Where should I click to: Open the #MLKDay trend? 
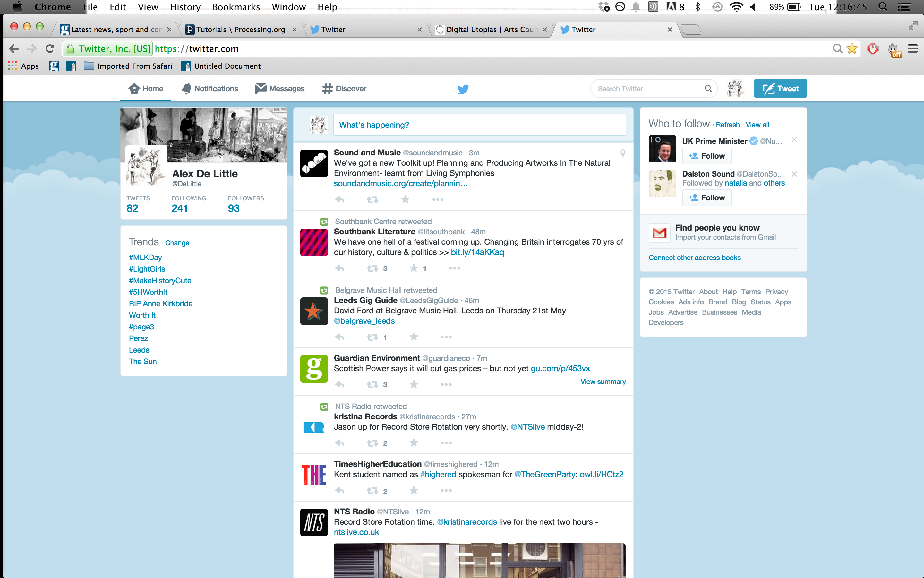145,257
